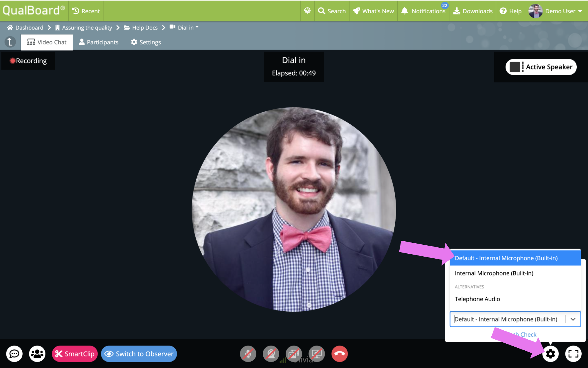
Task: Click Switch to Observer button
Action: tap(139, 354)
